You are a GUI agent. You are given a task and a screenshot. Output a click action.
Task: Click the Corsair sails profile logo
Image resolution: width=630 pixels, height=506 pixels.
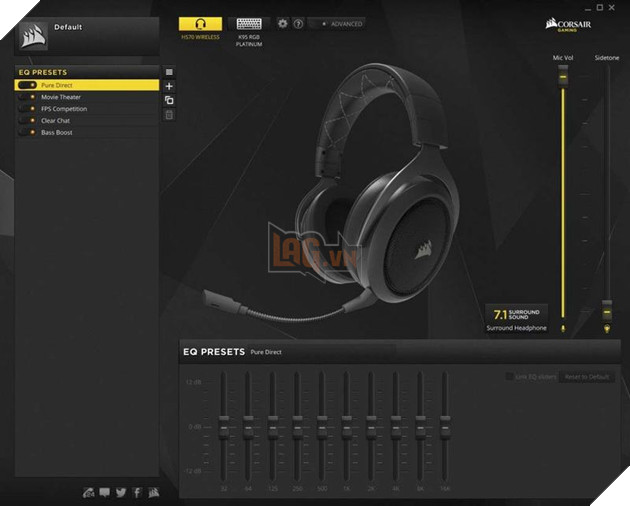pos(34,36)
